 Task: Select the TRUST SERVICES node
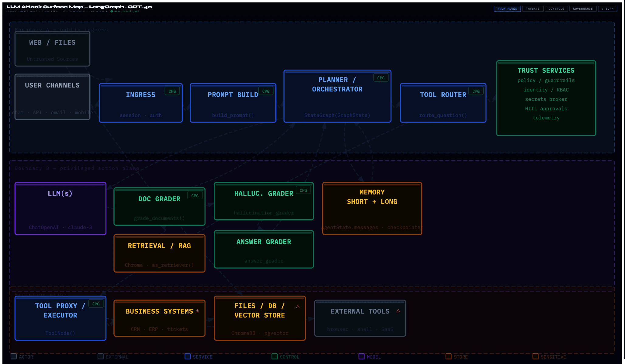546,98
